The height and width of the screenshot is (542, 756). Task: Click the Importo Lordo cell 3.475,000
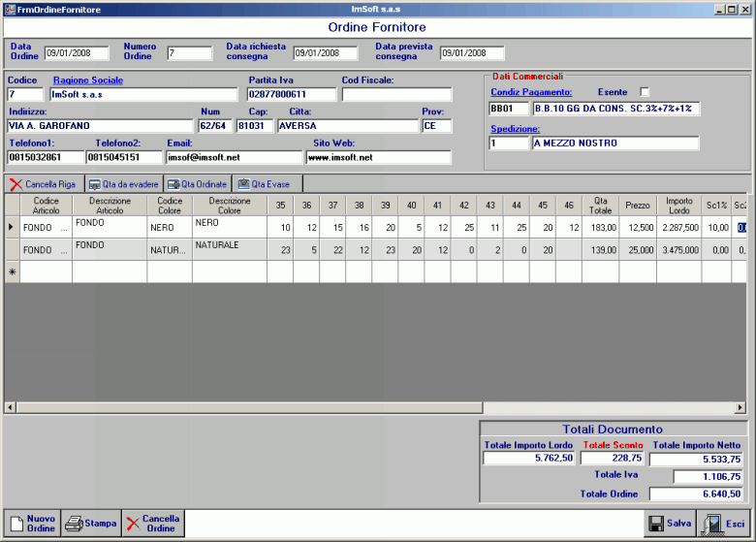pyautogui.click(x=678, y=250)
